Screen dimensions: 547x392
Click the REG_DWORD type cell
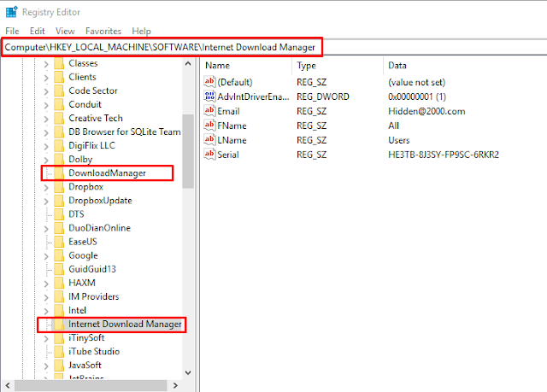pyautogui.click(x=323, y=97)
